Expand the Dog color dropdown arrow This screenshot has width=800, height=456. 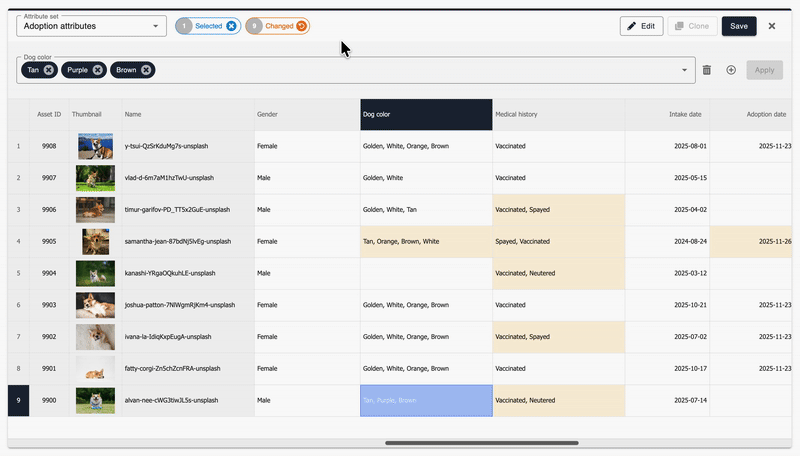coord(685,70)
